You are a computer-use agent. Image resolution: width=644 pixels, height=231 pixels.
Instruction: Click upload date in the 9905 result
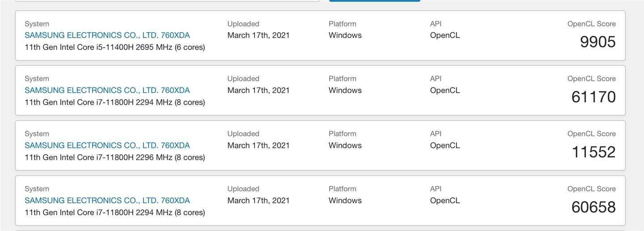[x=258, y=35]
